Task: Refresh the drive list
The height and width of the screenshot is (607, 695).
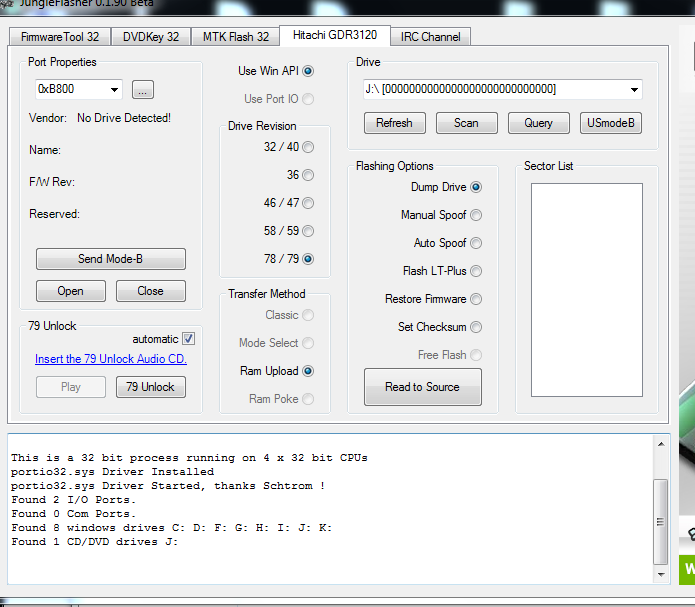Action: pyautogui.click(x=394, y=123)
